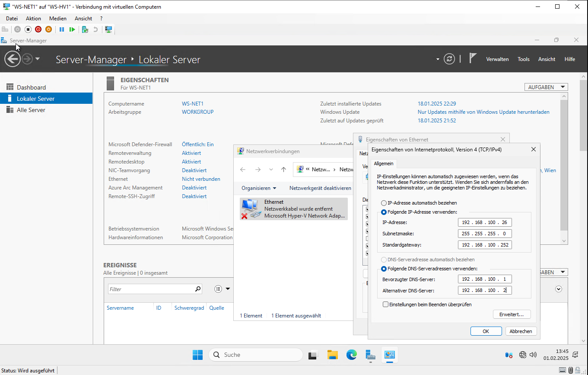Click OK in IPv4 properties dialog
Image resolution: width=588 pixels, height=375 pixels.
(x=486, y=331)
